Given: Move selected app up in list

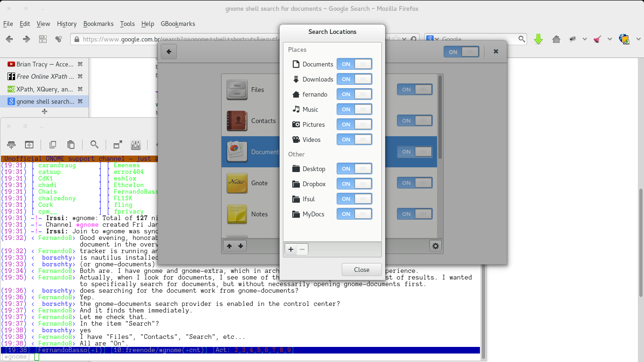Looking at the screenshot, I should pyautogui.click(x=229, y=246).
